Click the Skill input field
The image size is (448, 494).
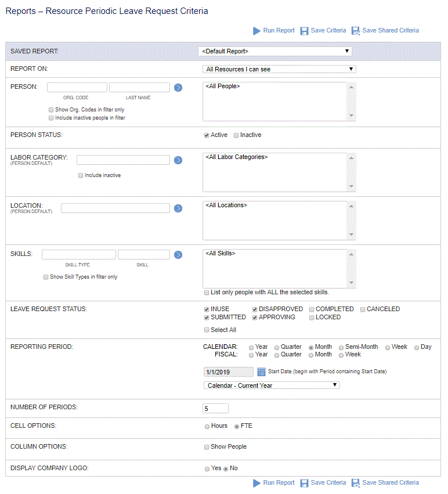tap(144, 254)
